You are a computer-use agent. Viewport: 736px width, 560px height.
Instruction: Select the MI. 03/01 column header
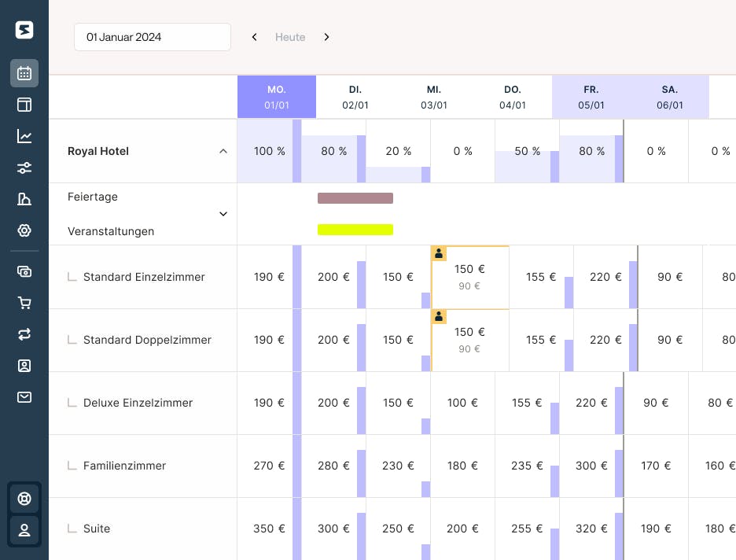pyautogui.click(x=434, y=97)
